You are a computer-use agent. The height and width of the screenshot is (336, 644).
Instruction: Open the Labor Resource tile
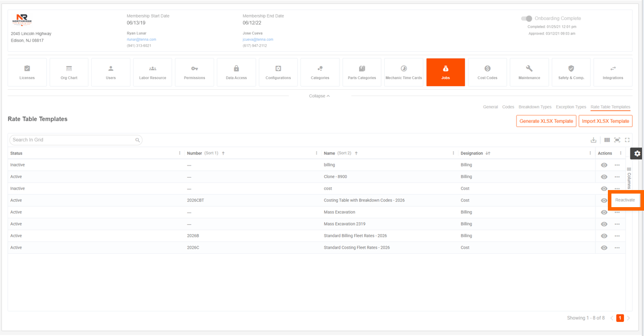point(152,72)
